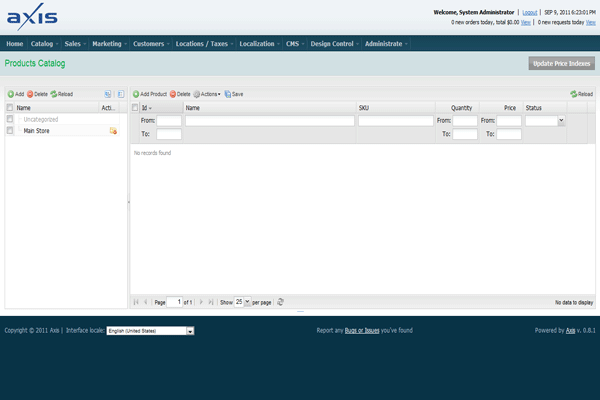Add a new category in left panel
Viewport: 600px width, 400px height.
click(x=15, y=94)
